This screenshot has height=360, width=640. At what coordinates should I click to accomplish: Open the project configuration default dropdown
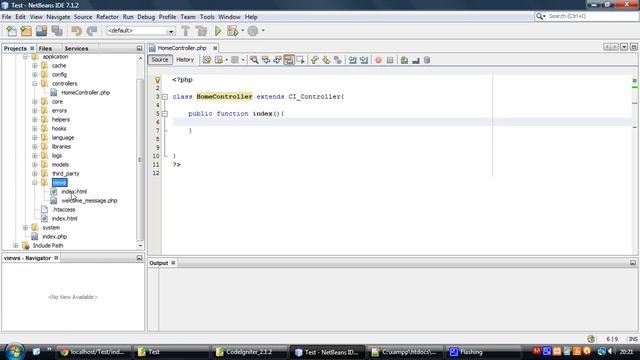(141, 31)
